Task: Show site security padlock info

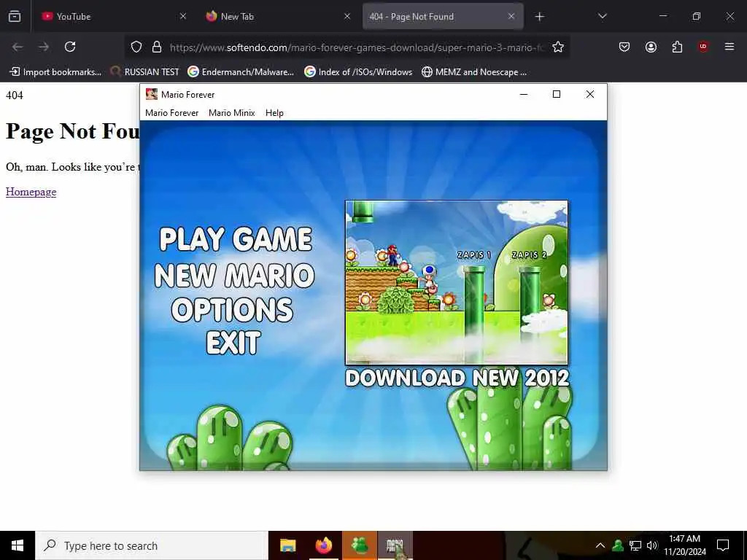Action: (157, 47)
